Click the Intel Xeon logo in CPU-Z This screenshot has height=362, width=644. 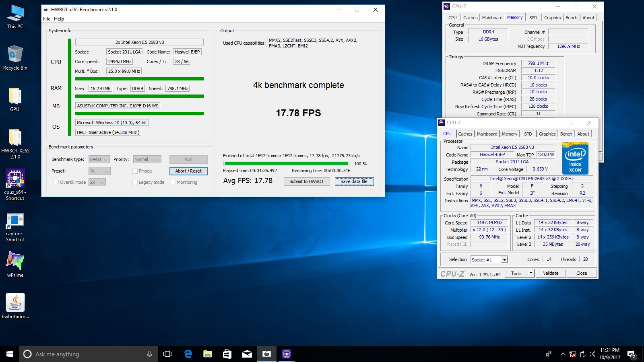575,158
